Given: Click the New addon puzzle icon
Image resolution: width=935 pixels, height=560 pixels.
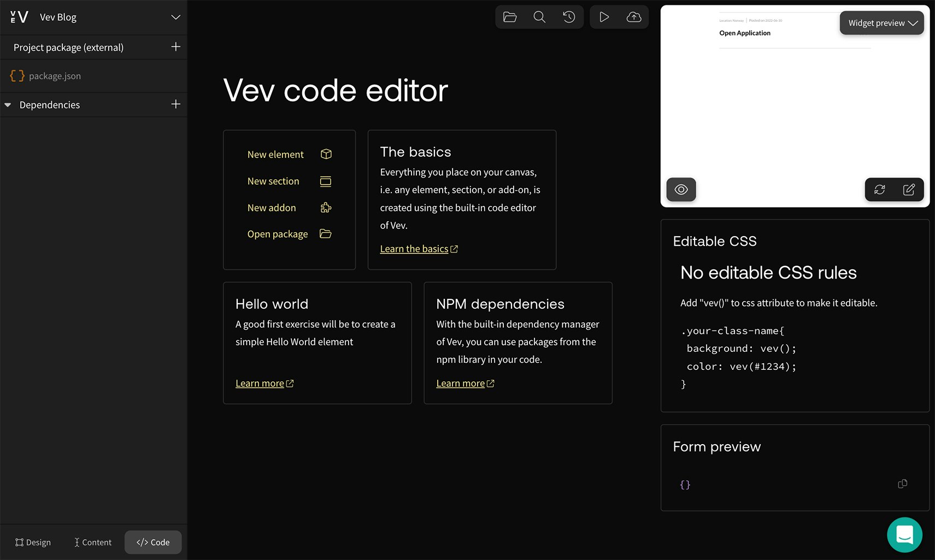Looking at the screenshot, I should click(326, 208).
